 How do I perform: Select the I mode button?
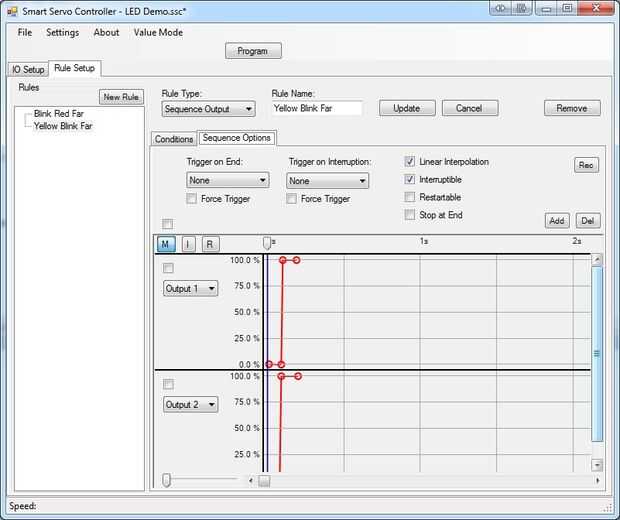click(188, 244)
